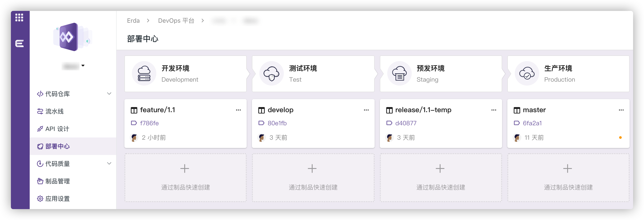Screen dimensions: 644x220
Task: Click the app grid icon top left corner
Action: 19,18
